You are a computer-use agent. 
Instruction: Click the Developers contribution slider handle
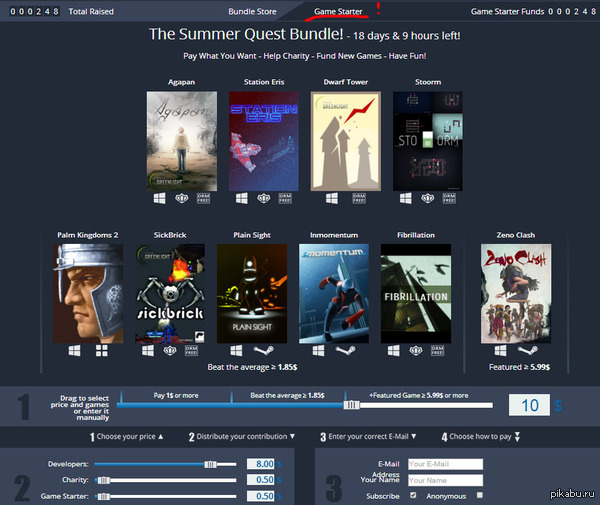pos(210,464)
